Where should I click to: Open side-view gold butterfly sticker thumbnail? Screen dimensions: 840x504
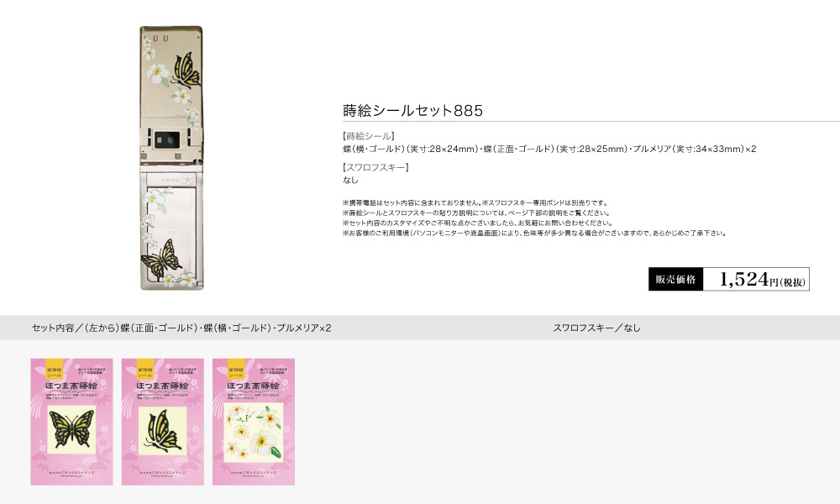click(x=163, y=422)
